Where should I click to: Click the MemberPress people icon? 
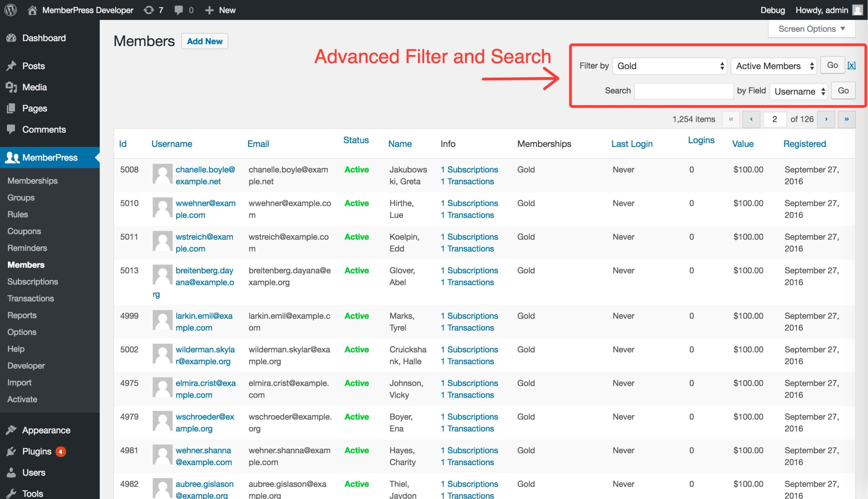pyautogui.click(x=12, y=158)
